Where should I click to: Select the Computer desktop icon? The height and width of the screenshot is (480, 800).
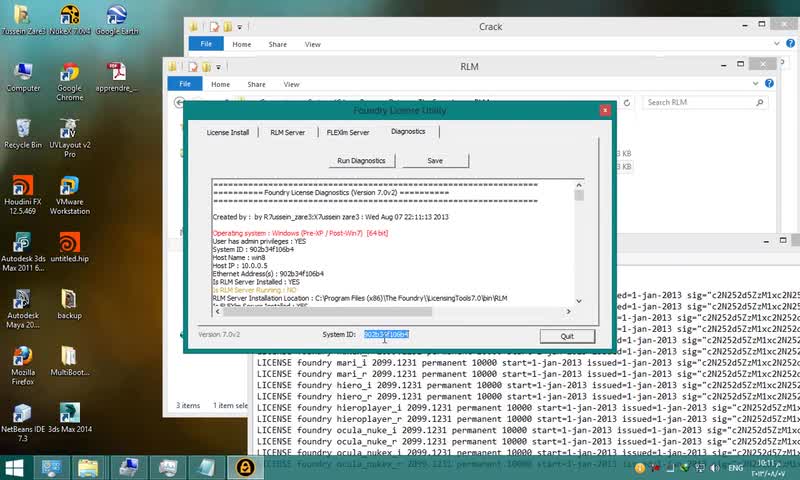point(23,77)
